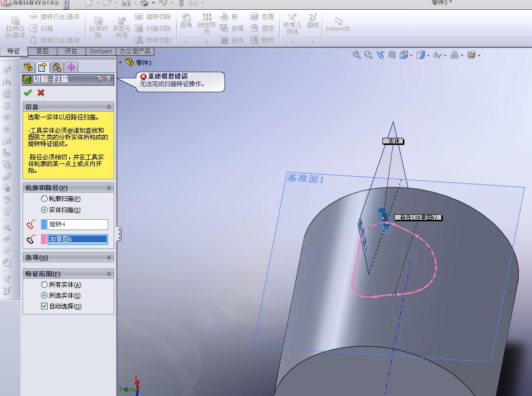Image resolution: width=532 pixels, height=396 pixels.
Task: Toggle the 自动选择 checkbox
Action: (x=44, y=306)
